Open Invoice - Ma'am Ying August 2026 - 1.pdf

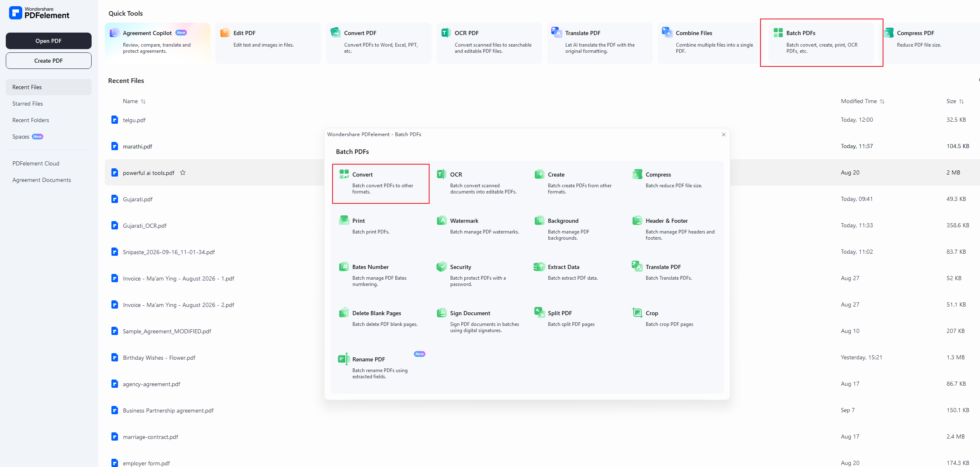tap(179, 278)
